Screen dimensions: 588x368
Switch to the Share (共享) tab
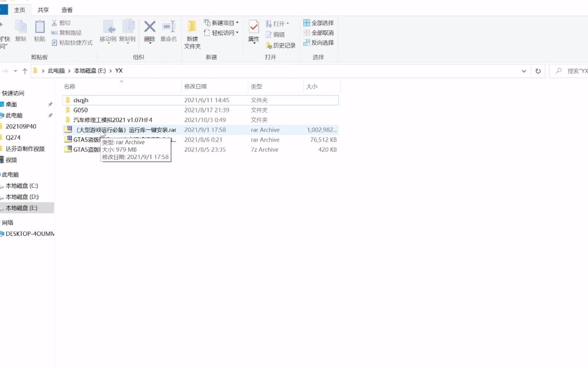(43, 10)
